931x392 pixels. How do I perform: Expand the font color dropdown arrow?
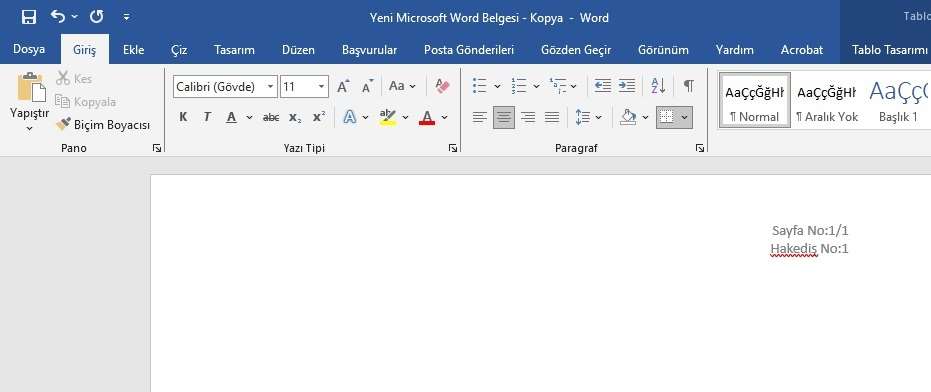click(444, 118)
